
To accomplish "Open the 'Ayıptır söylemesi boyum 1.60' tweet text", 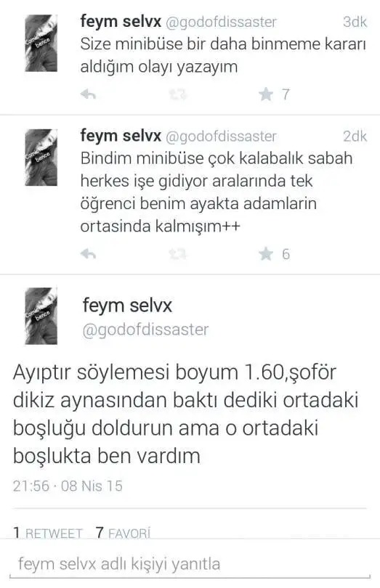I will pos(186,414).
